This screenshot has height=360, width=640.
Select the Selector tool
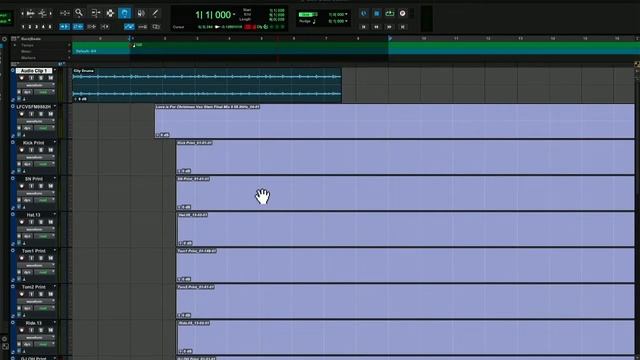tap(110, 13)
